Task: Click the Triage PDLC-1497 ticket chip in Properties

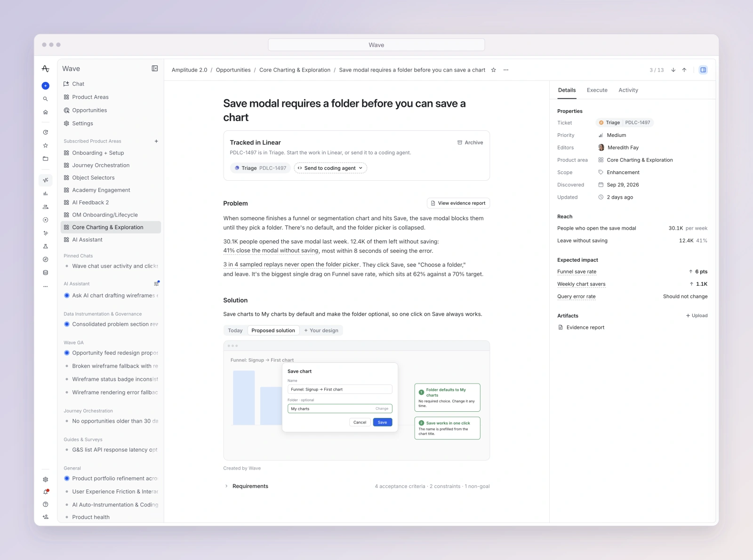Action: tap(625, 123)
